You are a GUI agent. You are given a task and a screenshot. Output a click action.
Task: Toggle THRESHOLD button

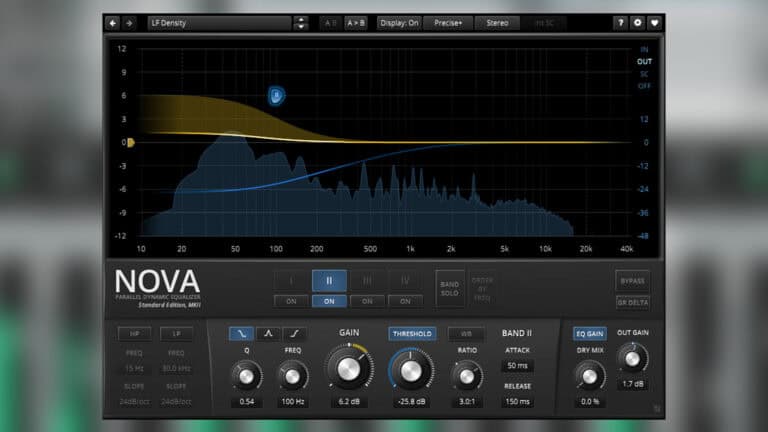click(x=412, y=334)
